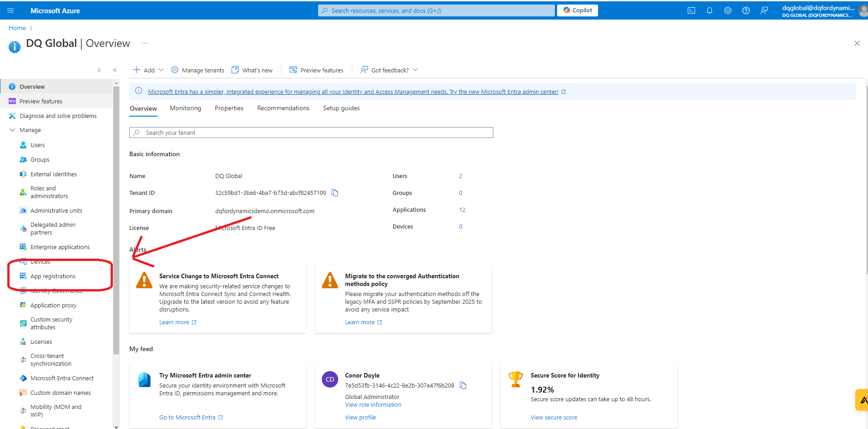Open Cloud Shell from the top bar
This screenshot has width=868, height=429.
[691, 10]
